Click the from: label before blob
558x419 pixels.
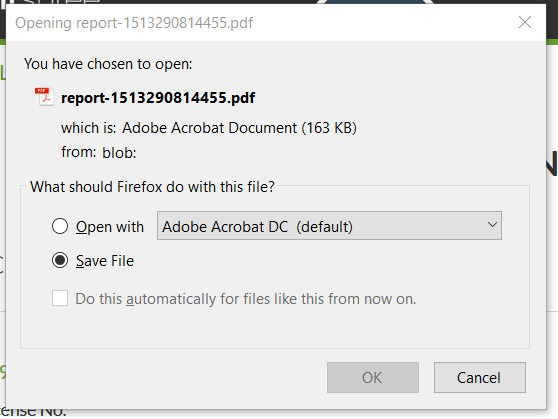click(79, 152)
